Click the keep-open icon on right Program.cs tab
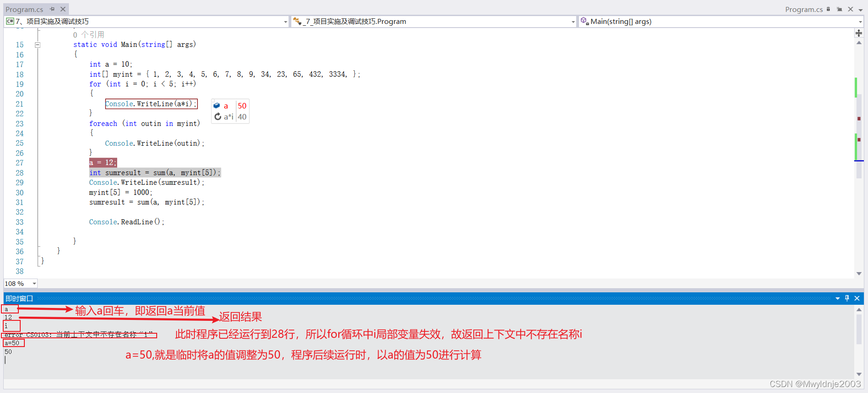Viewport: 868px width, 393px height. pyautogui.click(x=840, y=9)
